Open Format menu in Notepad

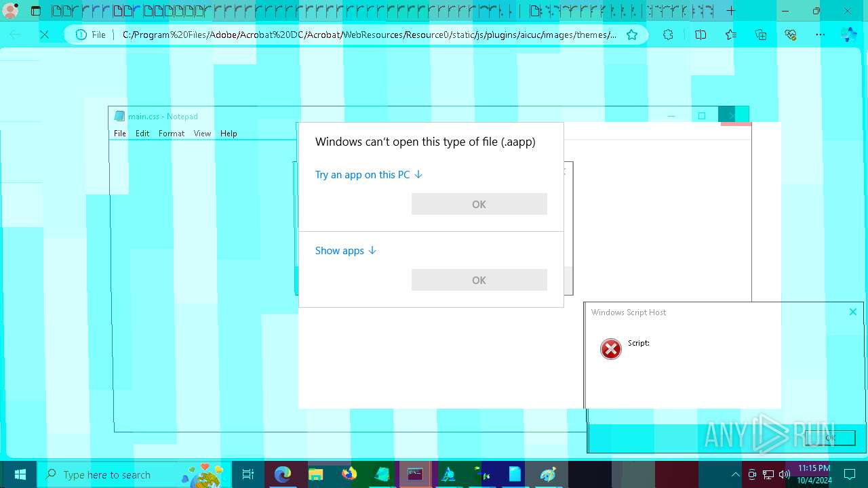172,134
